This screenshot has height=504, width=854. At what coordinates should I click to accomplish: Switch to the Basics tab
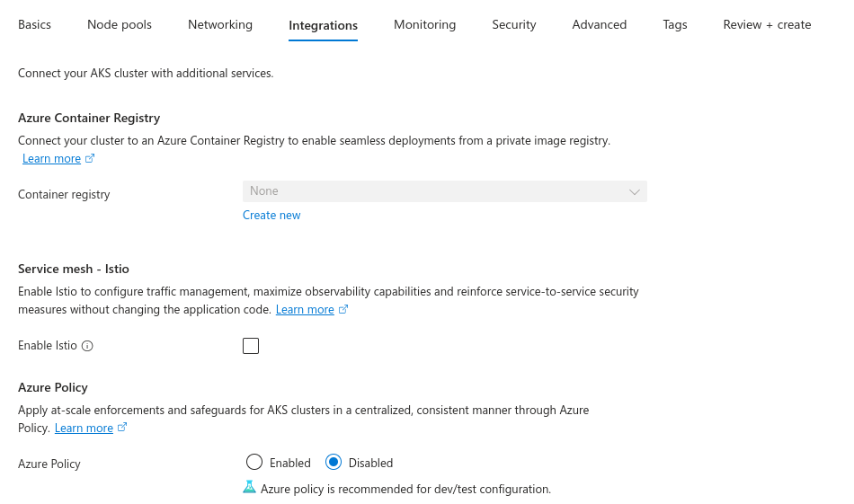point(34,25)
